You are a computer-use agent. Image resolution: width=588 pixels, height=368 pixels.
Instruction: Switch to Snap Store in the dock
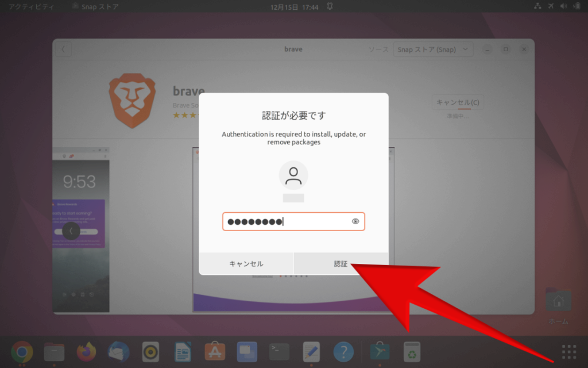pos(380,352)
